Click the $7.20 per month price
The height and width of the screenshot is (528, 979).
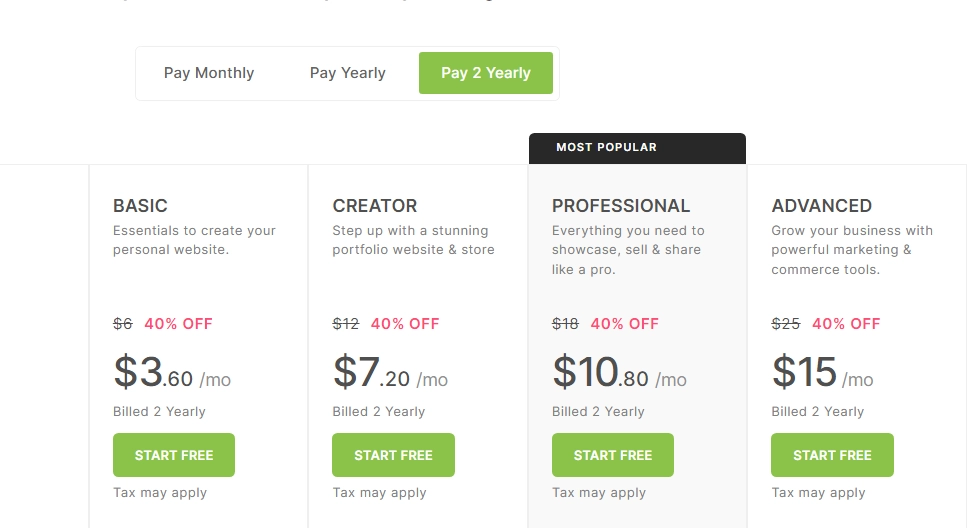390,372
